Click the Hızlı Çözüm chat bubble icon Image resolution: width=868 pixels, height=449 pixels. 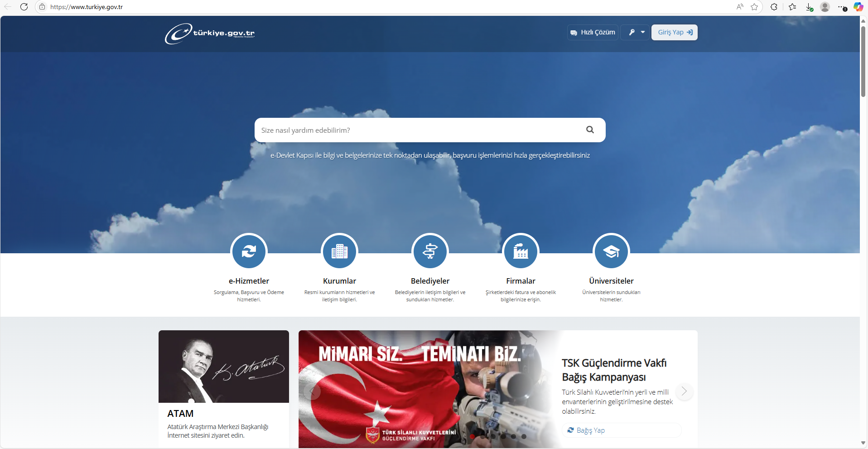(574, 32)
